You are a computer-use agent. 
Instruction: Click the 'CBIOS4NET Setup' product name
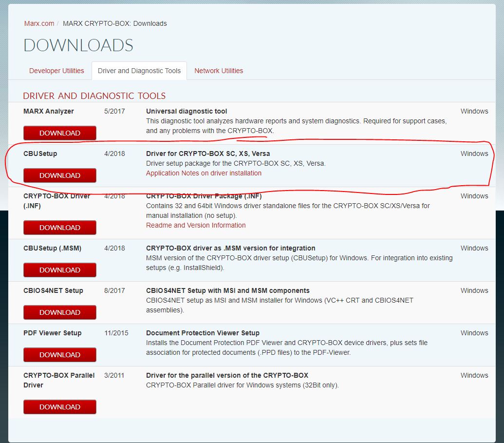pyautogui.click(x=54, y=290)
